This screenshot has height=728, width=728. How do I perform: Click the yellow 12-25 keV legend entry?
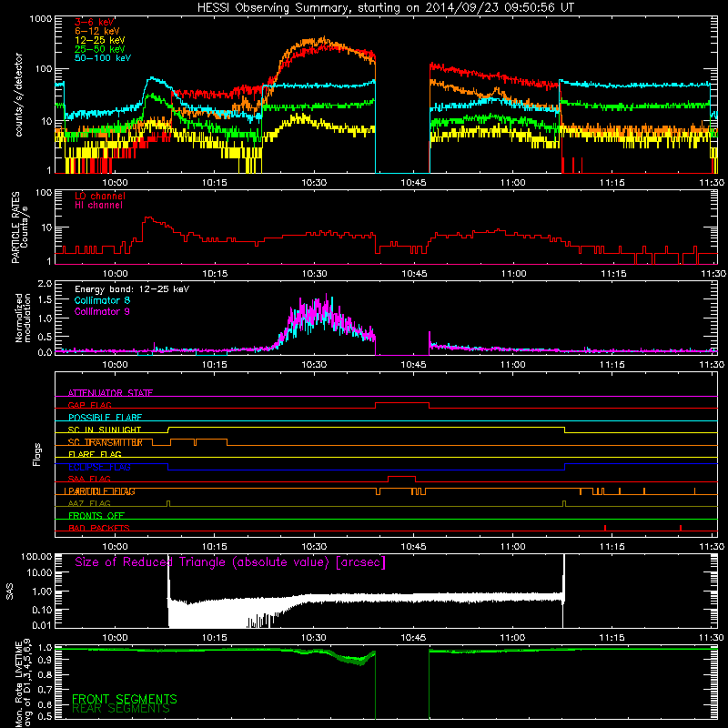[x=100, y=40]
